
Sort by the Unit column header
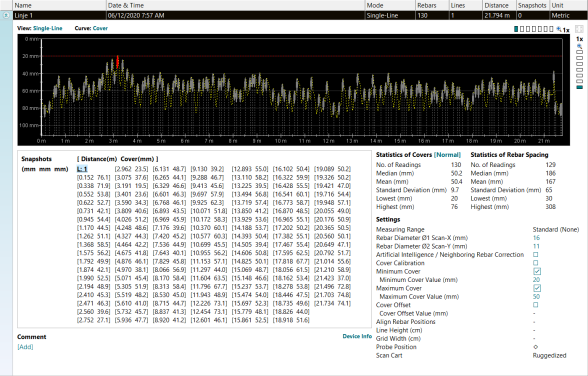pos(568,5)
